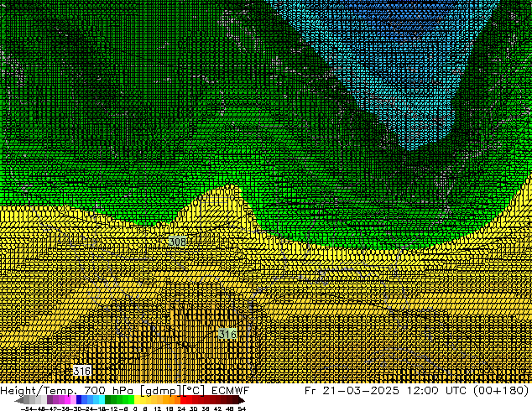Click the yellow swatch in the temperature legend
Screen dimensions: 532x411
click(137, 399)
